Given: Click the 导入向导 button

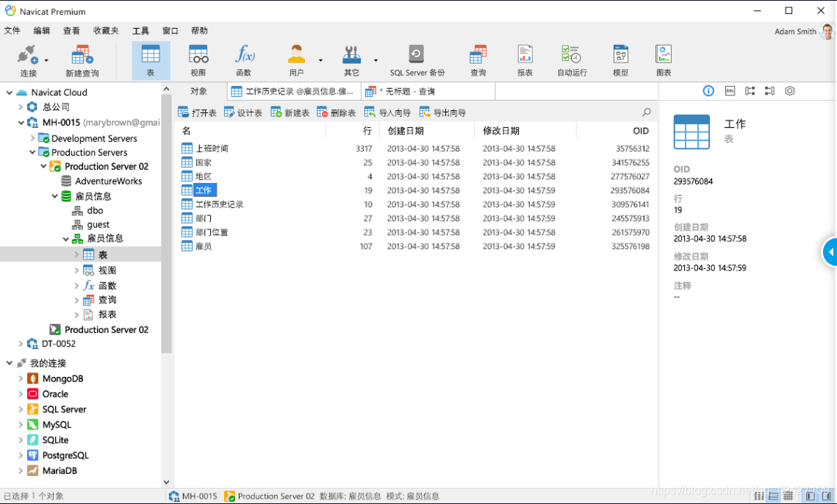Looking at the screenshot, I should point(387,112).
